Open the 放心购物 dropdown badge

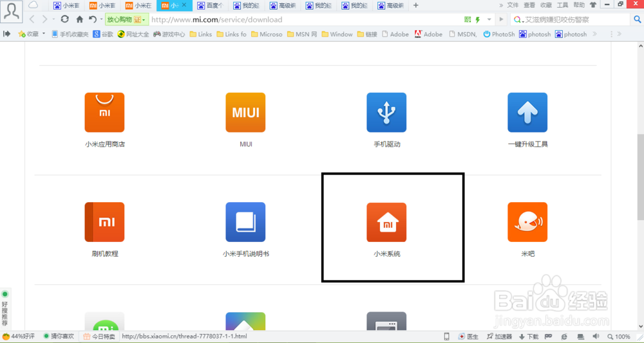click(126, 19)
